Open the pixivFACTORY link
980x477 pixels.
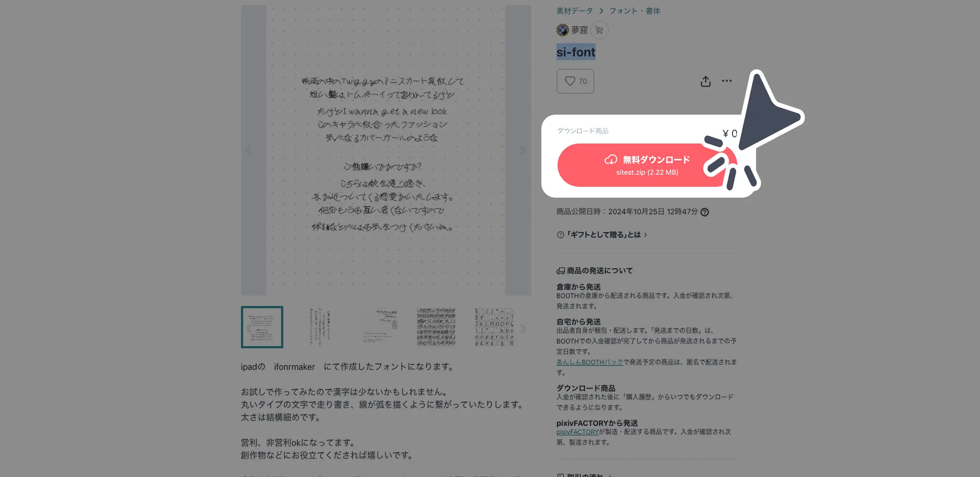577,432
